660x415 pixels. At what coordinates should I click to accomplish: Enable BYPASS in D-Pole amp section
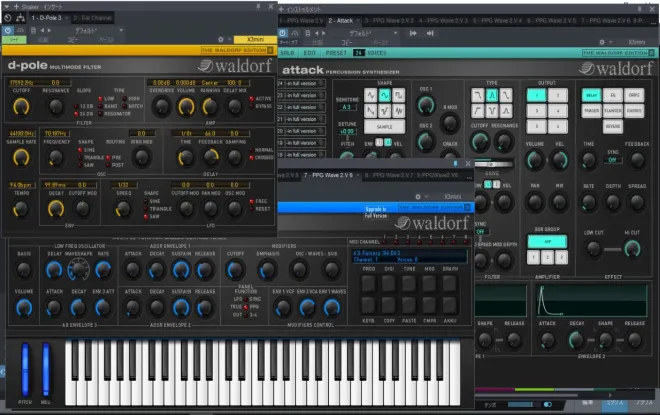click(252, 106)
